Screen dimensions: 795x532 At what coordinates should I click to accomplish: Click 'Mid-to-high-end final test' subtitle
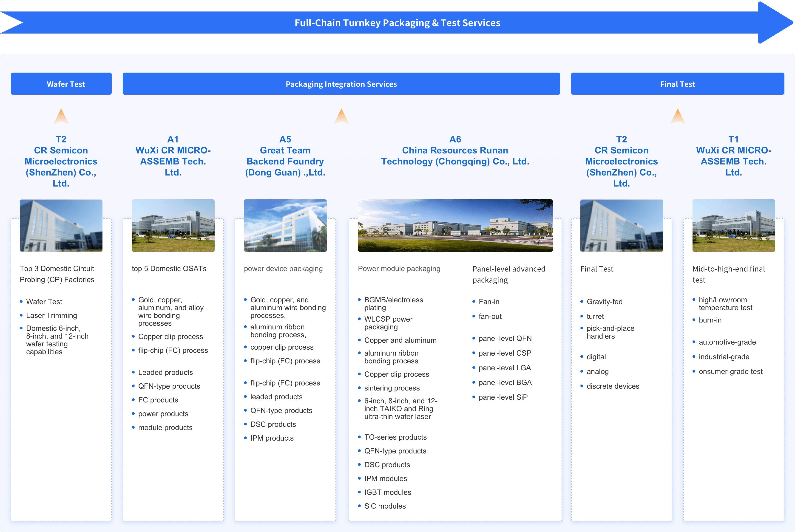(x=729, y=274)
